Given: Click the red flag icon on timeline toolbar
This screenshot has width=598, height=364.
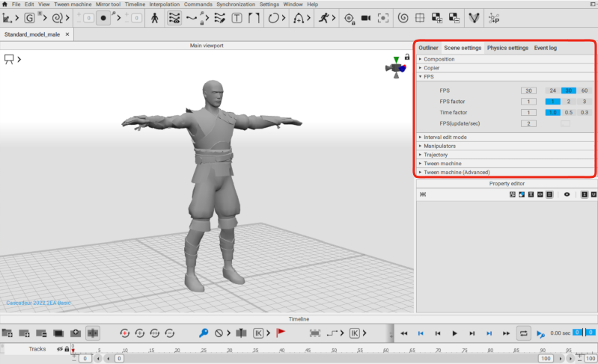Looking at the screenshot, I should click(x=281, y=333).
